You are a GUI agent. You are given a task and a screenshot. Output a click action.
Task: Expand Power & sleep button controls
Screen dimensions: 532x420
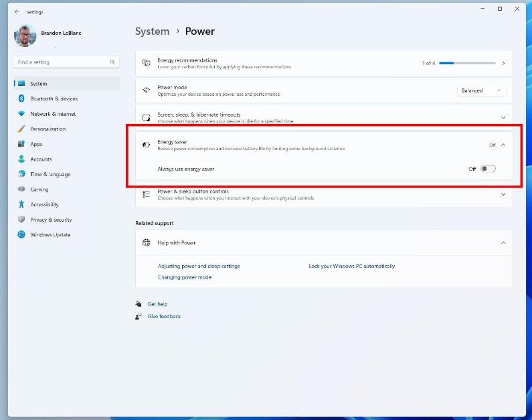503,194
